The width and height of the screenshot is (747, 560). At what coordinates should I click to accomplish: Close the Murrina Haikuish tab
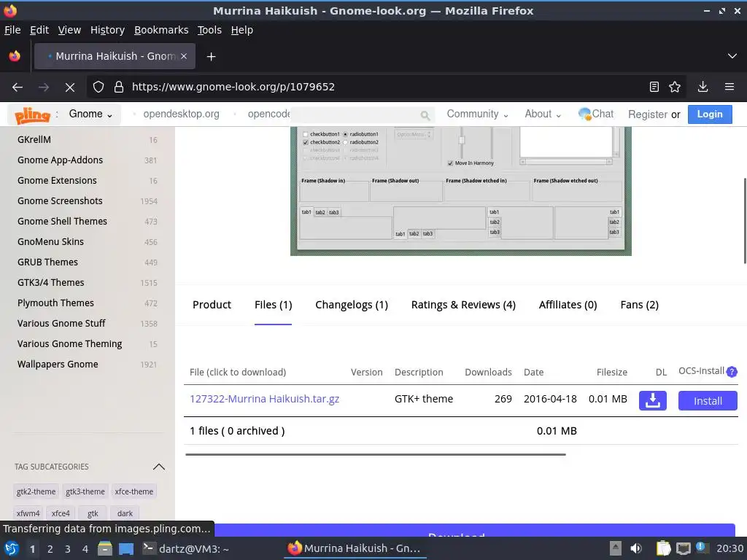click(x=184, y=56)
